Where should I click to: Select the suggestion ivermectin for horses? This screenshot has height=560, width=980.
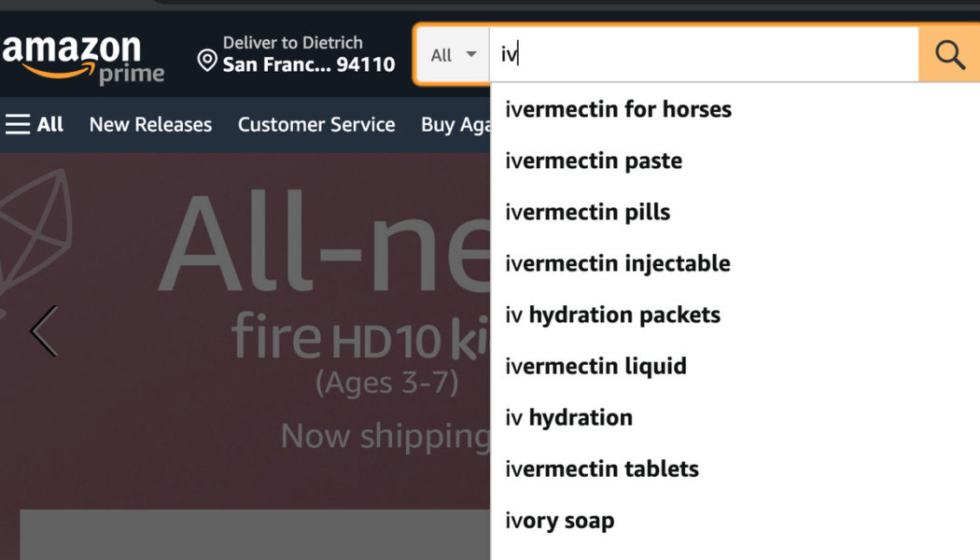(618, 109)
